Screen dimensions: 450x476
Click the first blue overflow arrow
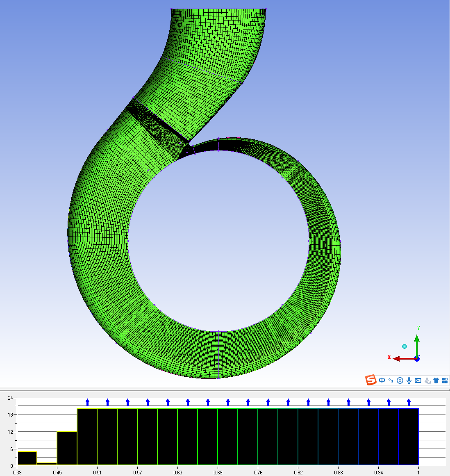coord(87,402)
